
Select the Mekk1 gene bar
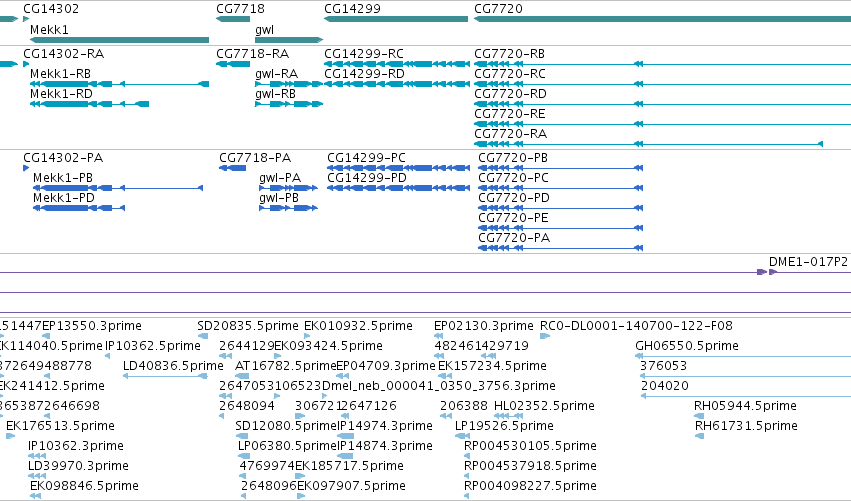coord(119,40)
